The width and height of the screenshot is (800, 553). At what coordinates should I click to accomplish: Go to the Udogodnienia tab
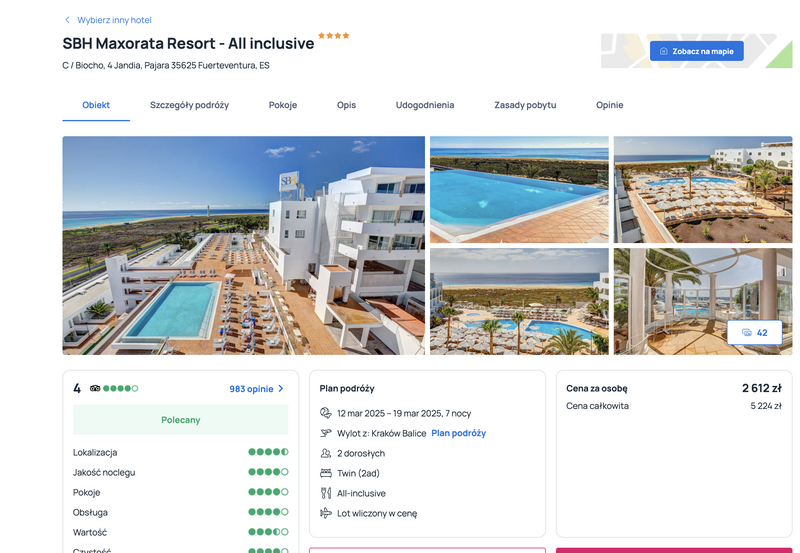click(425, 105)
